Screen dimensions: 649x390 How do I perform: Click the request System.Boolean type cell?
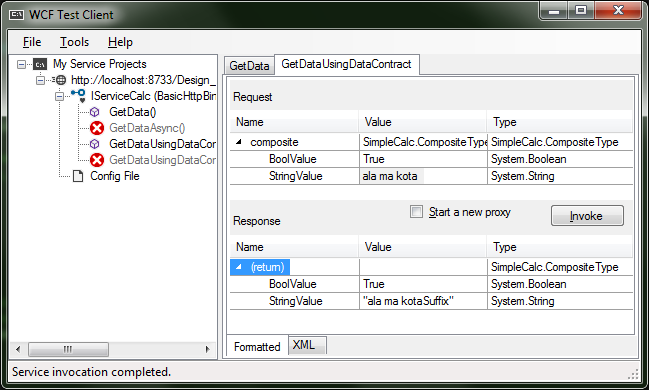point(560,159)
